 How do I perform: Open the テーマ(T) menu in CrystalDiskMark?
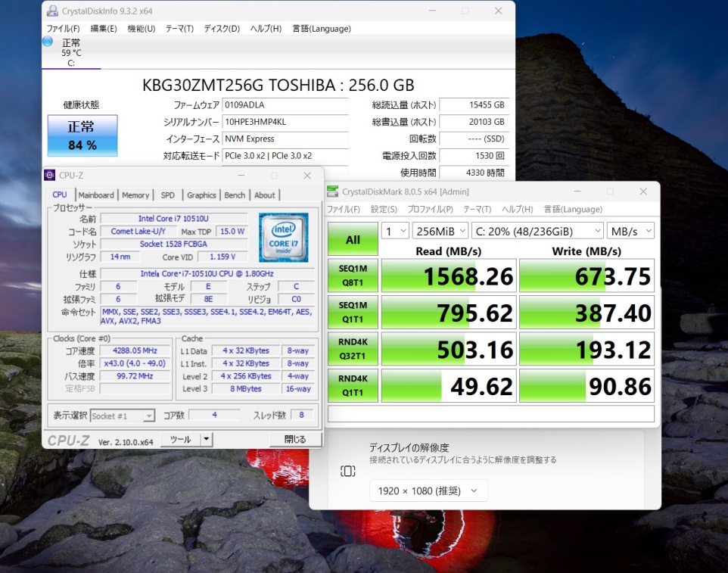(478, 210)
